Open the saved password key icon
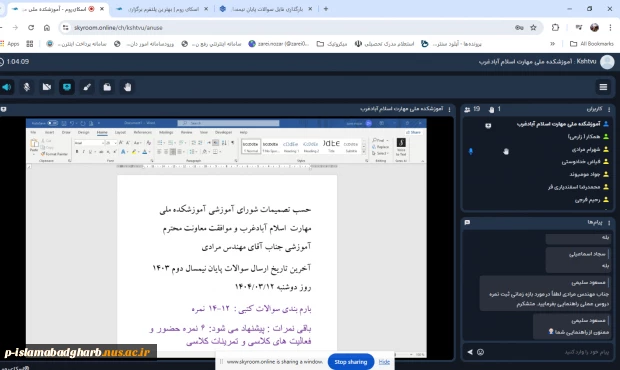620x370 pixels. (519, 27)
